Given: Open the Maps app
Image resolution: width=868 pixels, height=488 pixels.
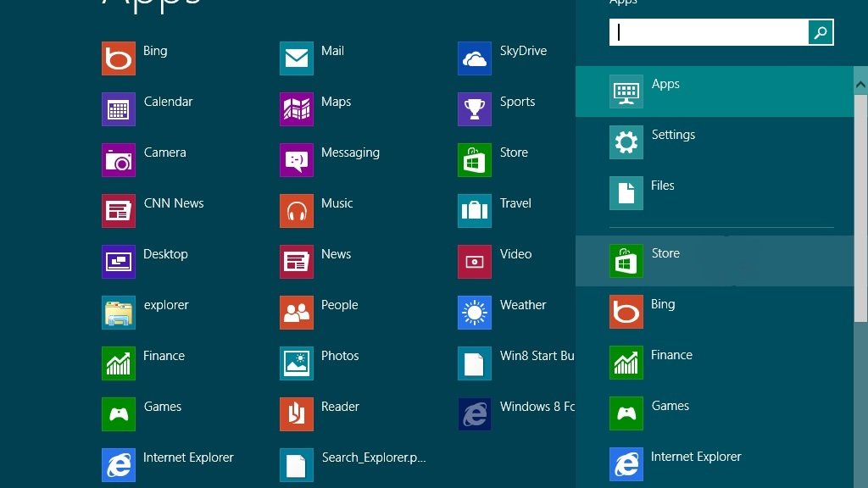Looking at the screenshot, I should tap(297, 109).
